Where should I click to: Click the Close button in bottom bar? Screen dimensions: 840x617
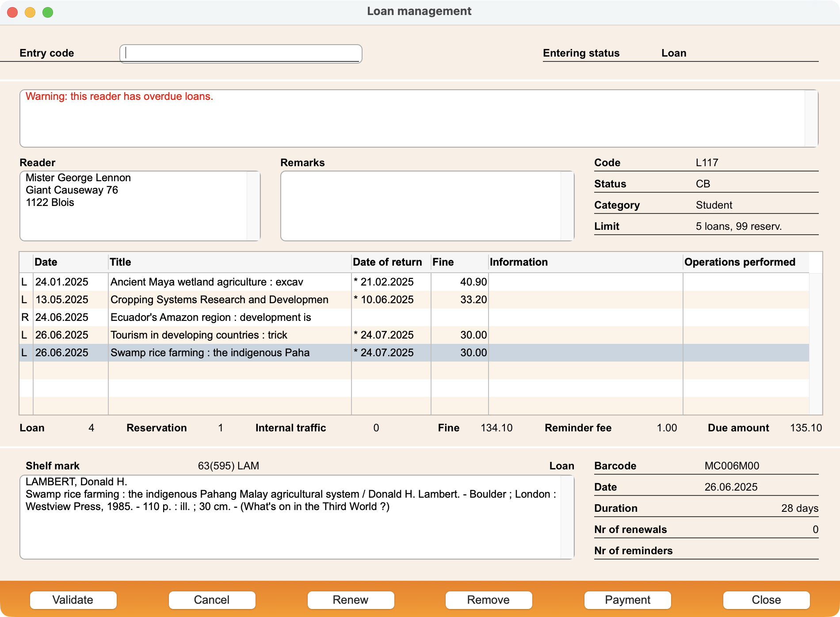(766, 600)
